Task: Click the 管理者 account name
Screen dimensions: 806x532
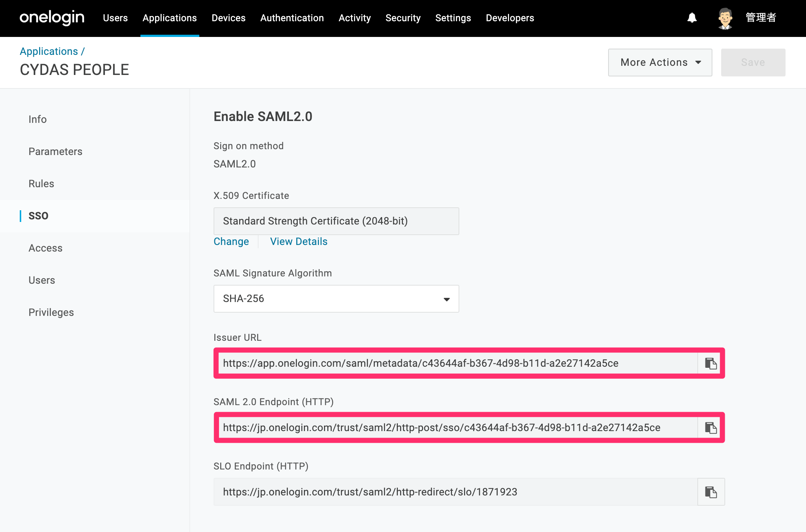Action: coord(761,18)
